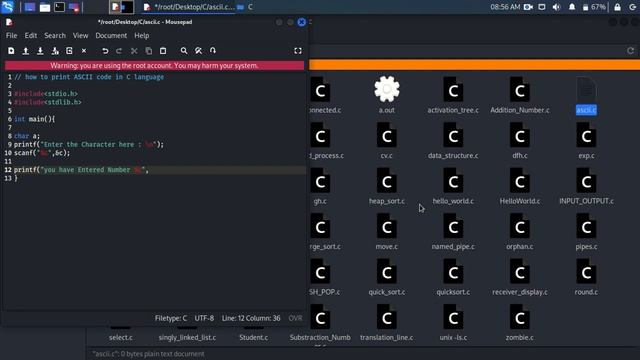Select named_pipe.c file
The width and height of the screenshot is (640, 360).
tap(453, 231)
